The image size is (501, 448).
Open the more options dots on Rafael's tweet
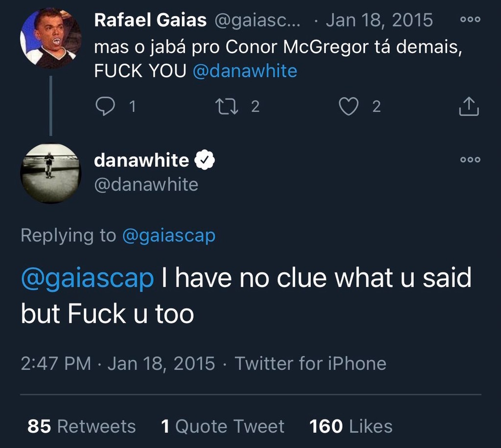(470, 20)
